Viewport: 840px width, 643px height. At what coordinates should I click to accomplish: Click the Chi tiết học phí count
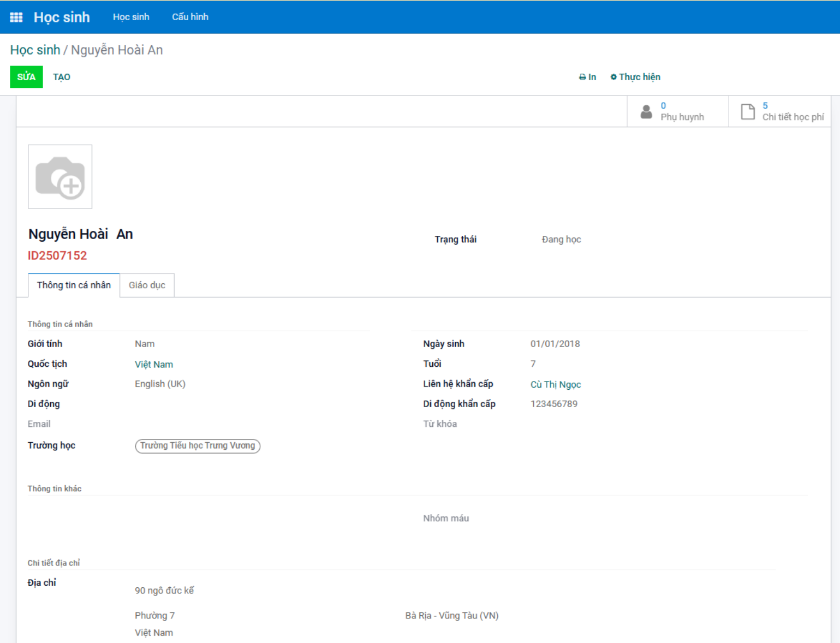pos(765,106)
